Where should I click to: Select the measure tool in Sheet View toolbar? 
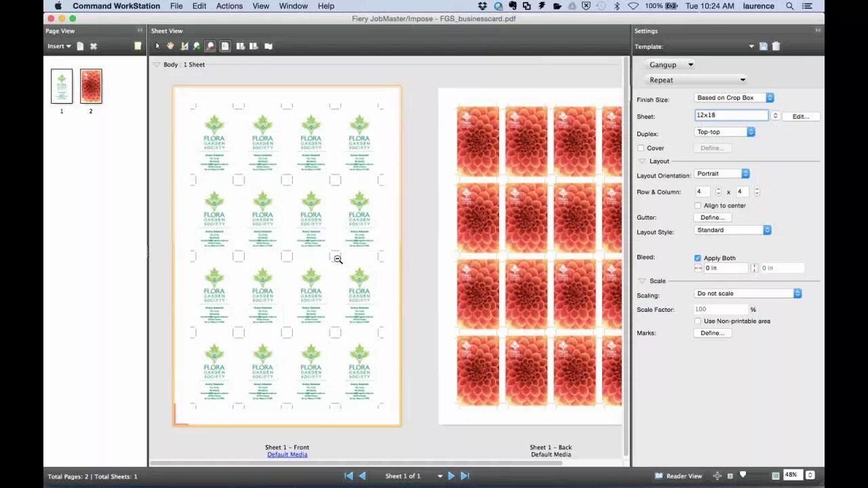click(184, 46)
